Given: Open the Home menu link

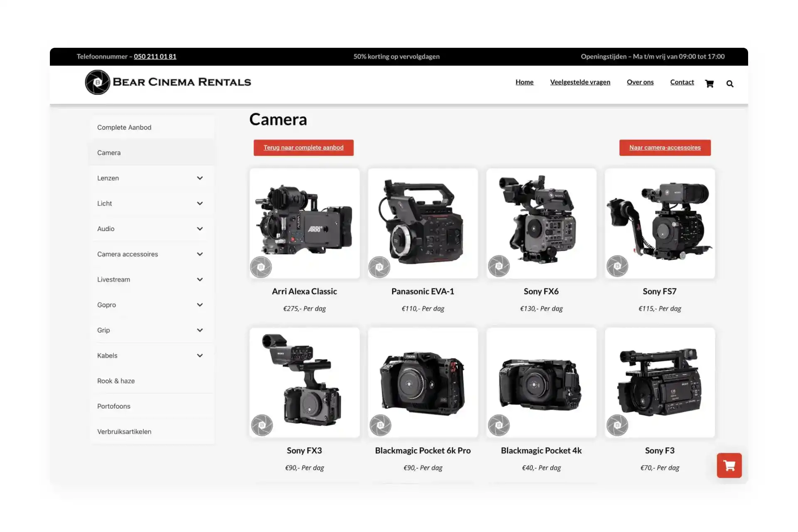Looking at the screenshot, I should coord(525,82).
